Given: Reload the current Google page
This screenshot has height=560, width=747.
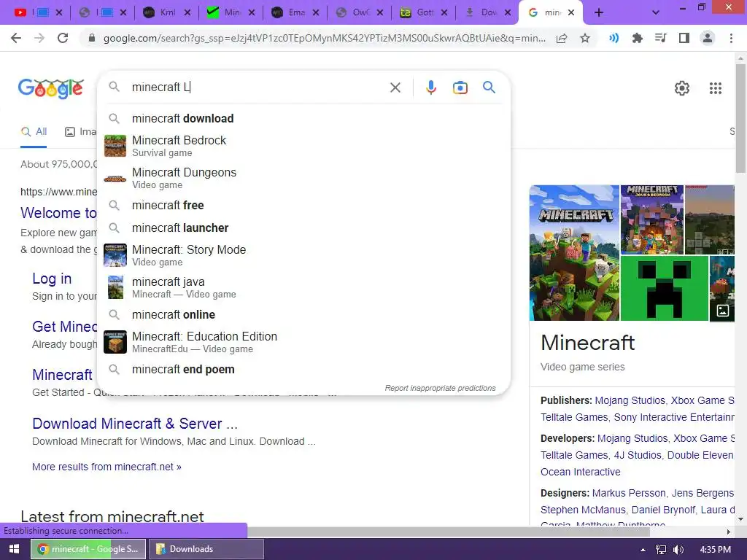Looking at the screenshot, I should 63,38.
